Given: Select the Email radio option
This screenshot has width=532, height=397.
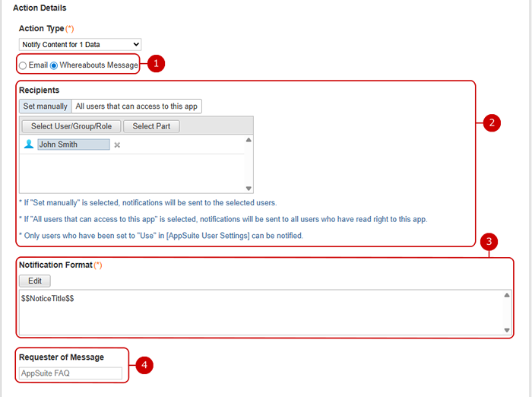Looking at the screenshot, I should click(23, 65).
